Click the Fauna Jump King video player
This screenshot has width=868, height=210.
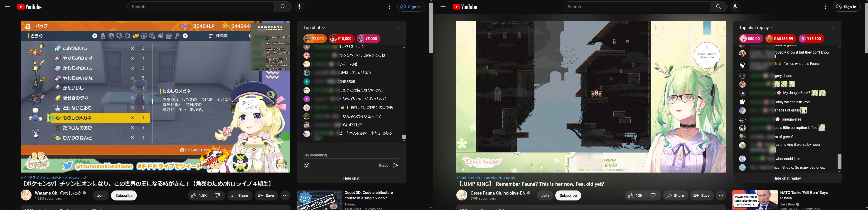point(591,97)
